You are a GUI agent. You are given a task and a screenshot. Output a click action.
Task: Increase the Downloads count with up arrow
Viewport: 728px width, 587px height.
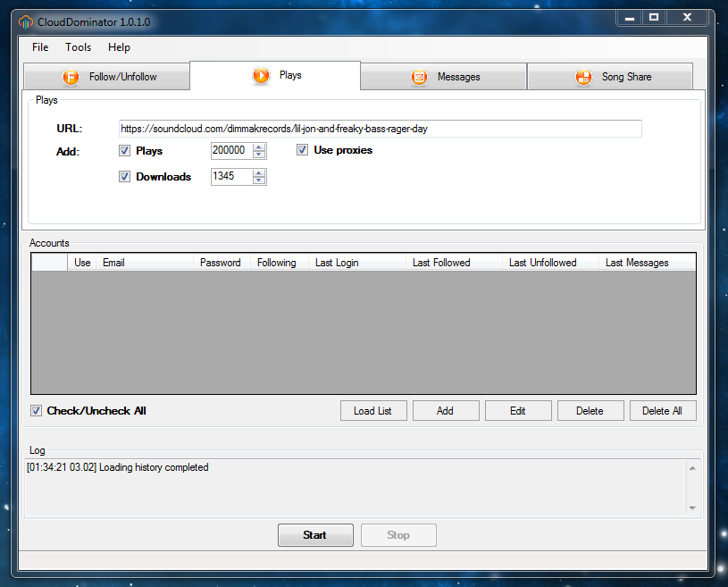point(259,172)
